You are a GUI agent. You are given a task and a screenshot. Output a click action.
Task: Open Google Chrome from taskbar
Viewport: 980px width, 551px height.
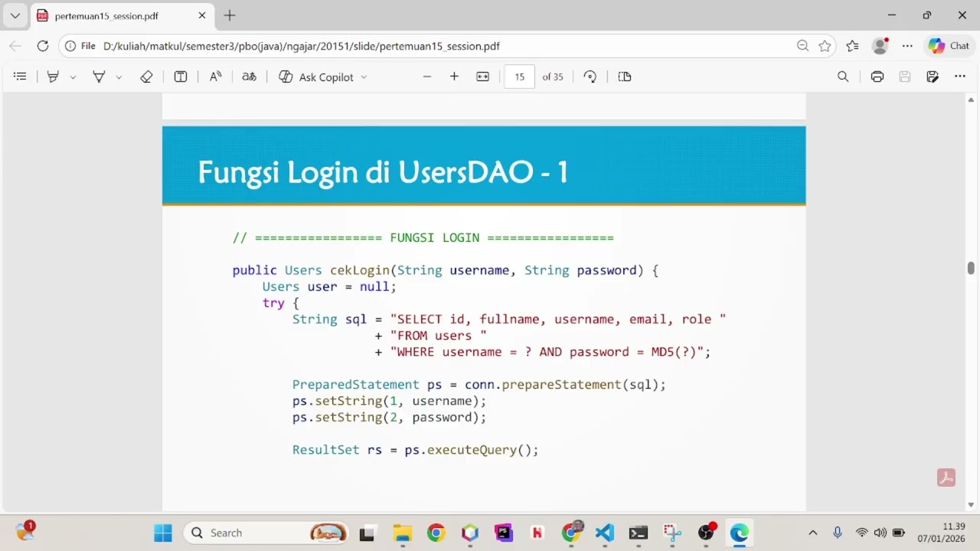click(436, 533)
